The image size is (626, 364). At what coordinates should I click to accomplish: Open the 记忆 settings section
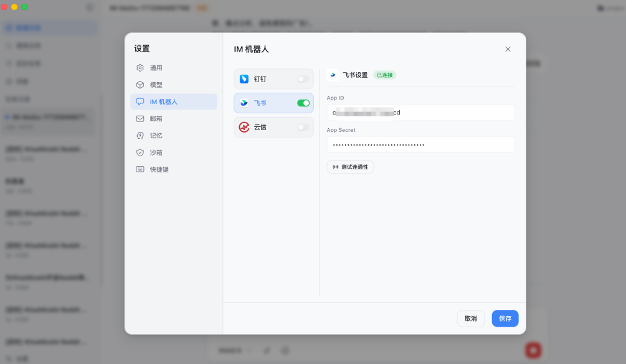tap(156, 136)
